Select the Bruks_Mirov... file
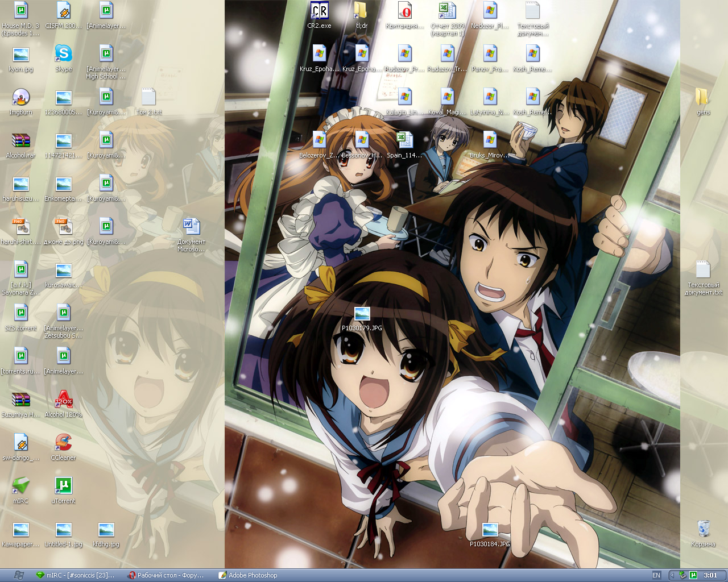Screen dimensions: 728x582 pyautogui.click(x=490, y=145)
